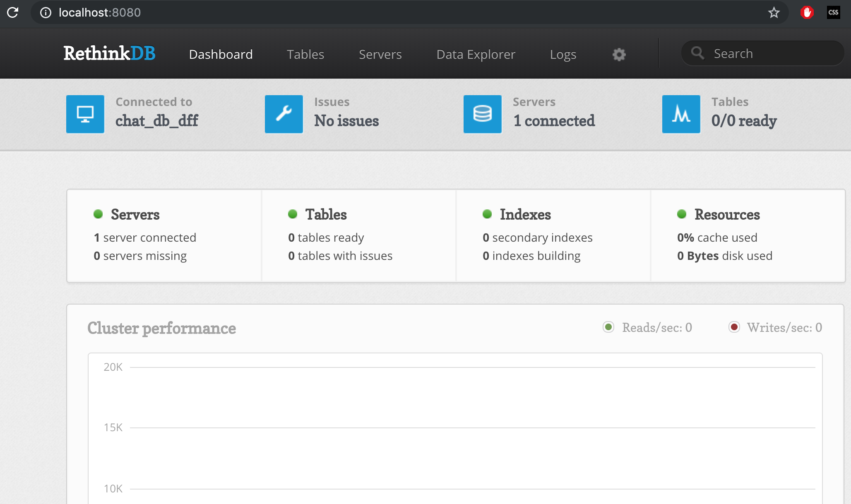Click the Tables panel heading
Viewport: 851px width, 504px height.
pyautogui.click(x=326, y=214)
